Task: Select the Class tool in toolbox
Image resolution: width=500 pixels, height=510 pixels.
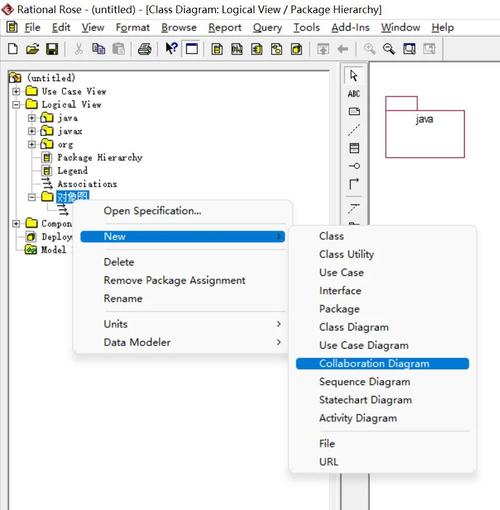Action: click(354, 148)
